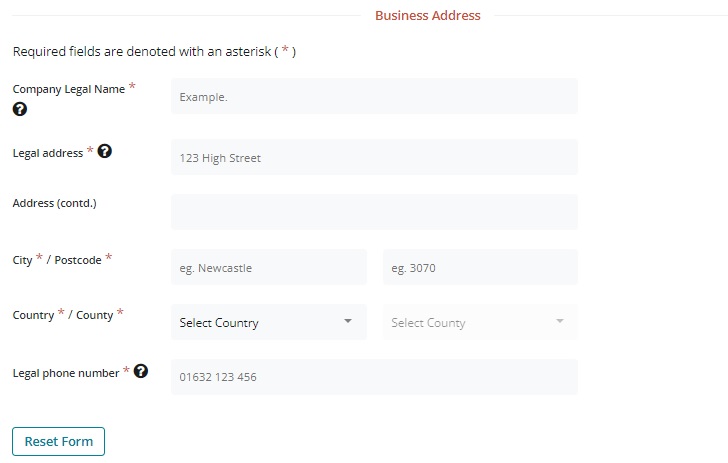Click the Business Address section heading
Screen dimensions: 728x463
click(x=427, y=16)
